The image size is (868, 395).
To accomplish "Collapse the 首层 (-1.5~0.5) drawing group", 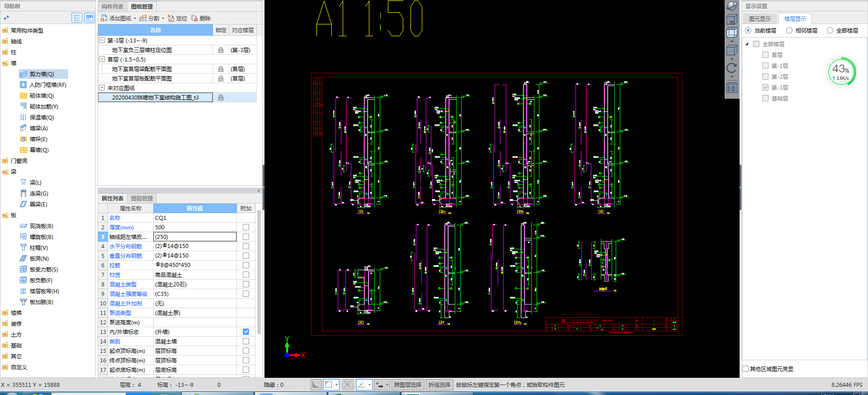I will (102, 59).
